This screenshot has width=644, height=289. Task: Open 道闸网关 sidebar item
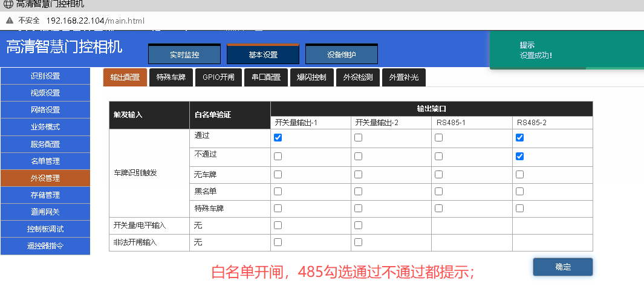coord(45,212)
